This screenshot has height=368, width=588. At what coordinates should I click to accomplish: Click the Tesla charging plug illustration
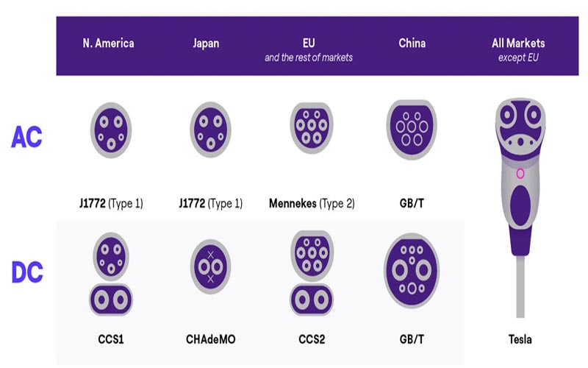click(520, 208)
